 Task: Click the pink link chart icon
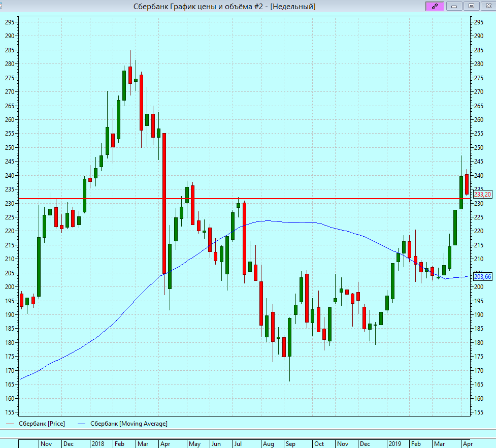pyautogui.click(x=435, y=6)
